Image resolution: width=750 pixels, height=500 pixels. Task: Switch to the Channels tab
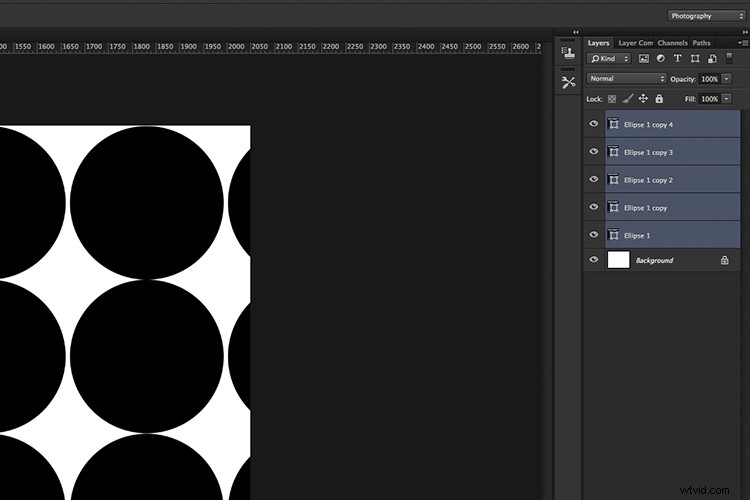(x=673, y=43)
